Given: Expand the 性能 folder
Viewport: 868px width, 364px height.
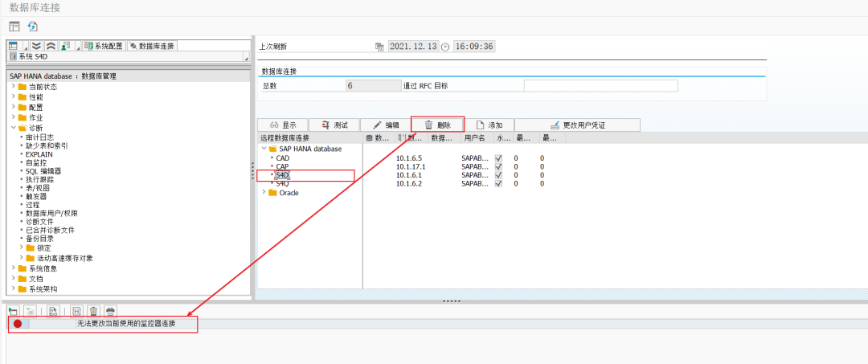Looking at the screenshot, I should (14, 96).
